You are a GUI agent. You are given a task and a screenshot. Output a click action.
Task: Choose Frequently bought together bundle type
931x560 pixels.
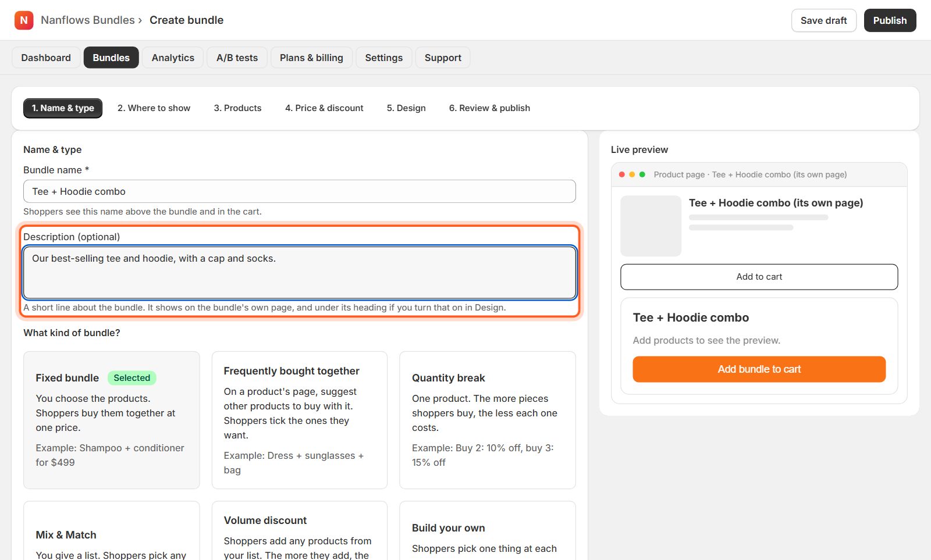click(x=300, y=420)
